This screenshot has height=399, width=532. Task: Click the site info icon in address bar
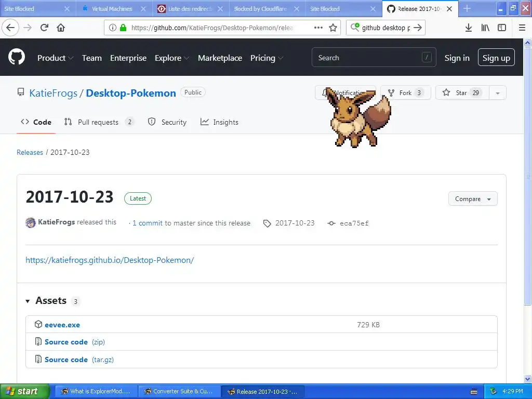click(x=112, y=28)
